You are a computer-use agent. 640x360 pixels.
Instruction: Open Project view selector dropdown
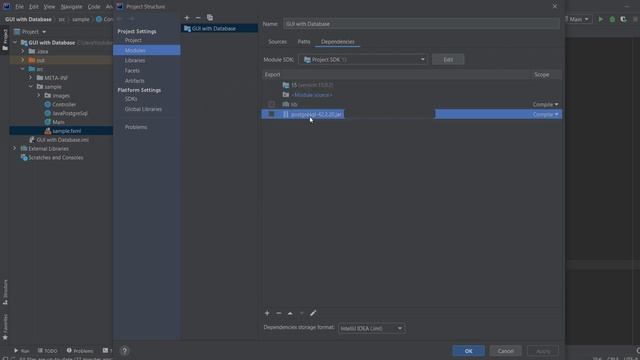click(31, 32)
